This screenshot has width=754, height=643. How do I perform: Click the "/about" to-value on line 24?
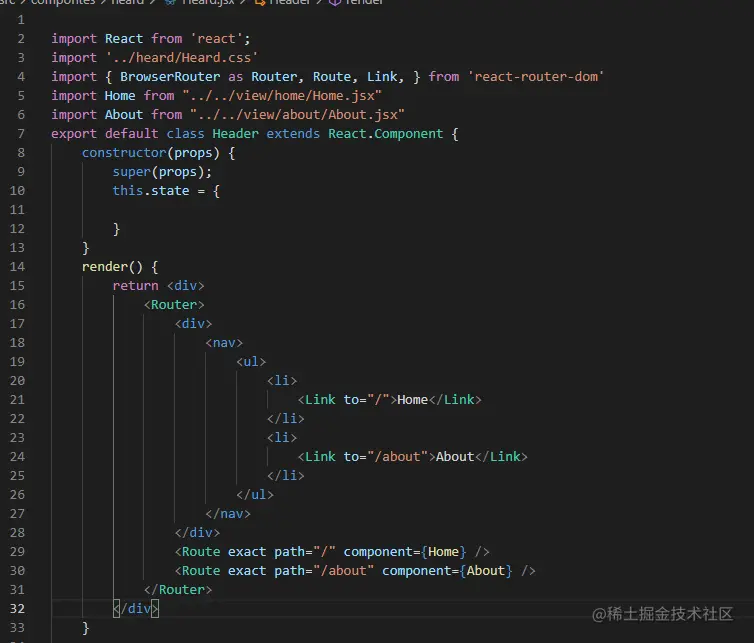pos(397,456)
